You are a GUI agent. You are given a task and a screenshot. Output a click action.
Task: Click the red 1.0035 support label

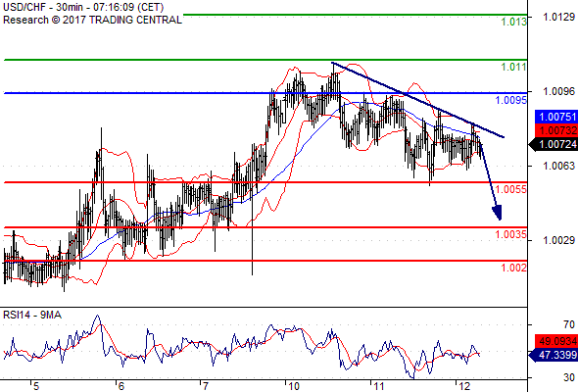pos(511,234)
